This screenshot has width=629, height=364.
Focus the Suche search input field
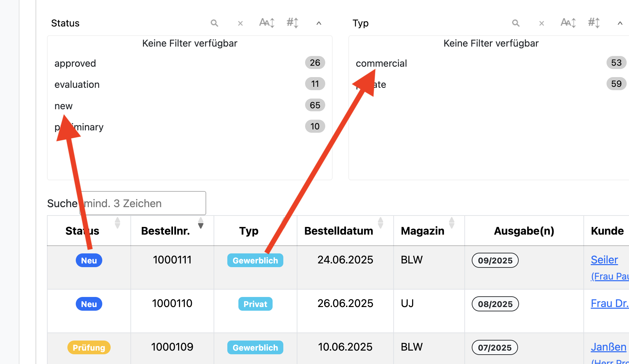tap(143, 203)
